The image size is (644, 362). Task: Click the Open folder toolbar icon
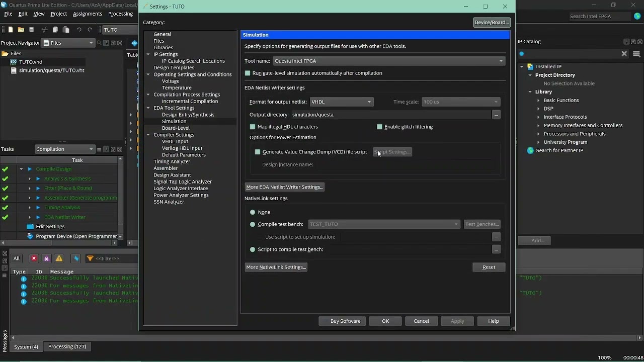click(x=21, y=30)
